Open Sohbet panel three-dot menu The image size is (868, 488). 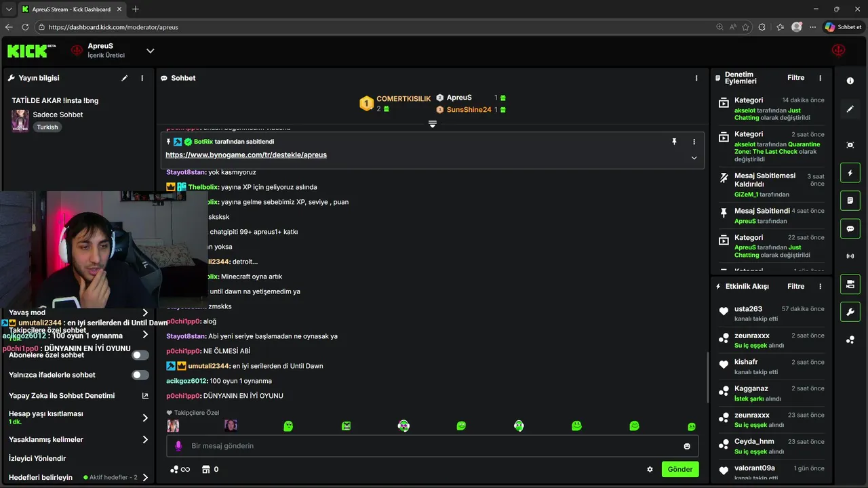[x=696, y=78]
